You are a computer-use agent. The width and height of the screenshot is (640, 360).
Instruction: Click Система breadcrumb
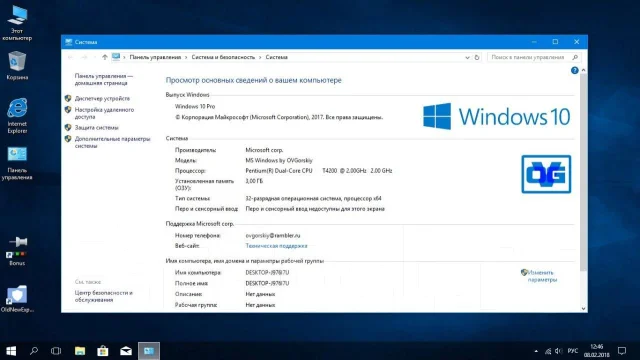277,57
